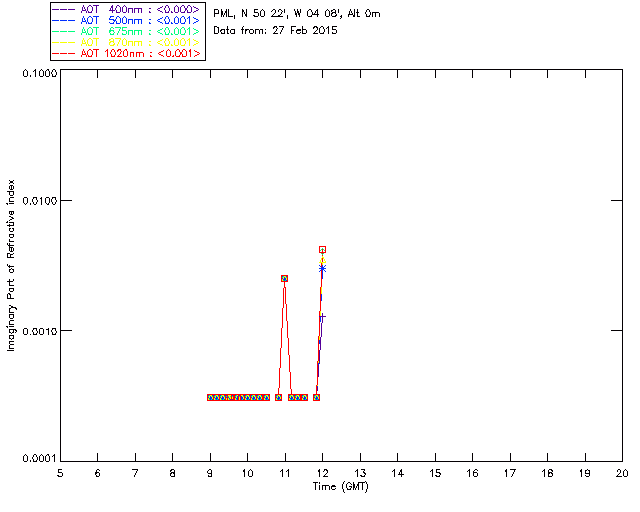640x512 pixels.
Task: Click the 'Imaginary Part of Refractive index' axis label
Action: [11, 265]
